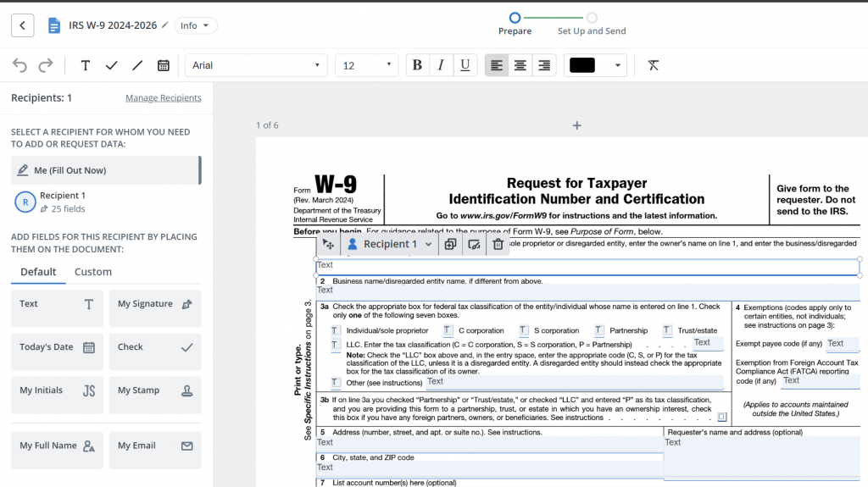Screen dimensions: 868x487
Task: Open the black text color picker
Action: pos(595,65)
